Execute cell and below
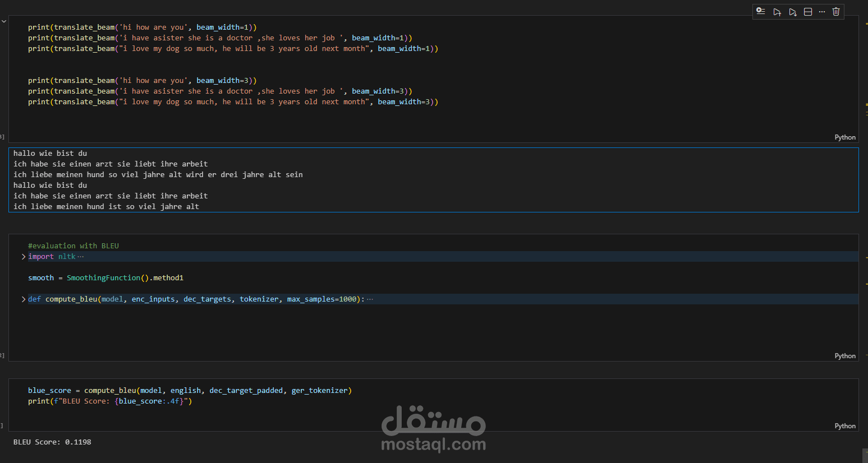 [793, 12]
